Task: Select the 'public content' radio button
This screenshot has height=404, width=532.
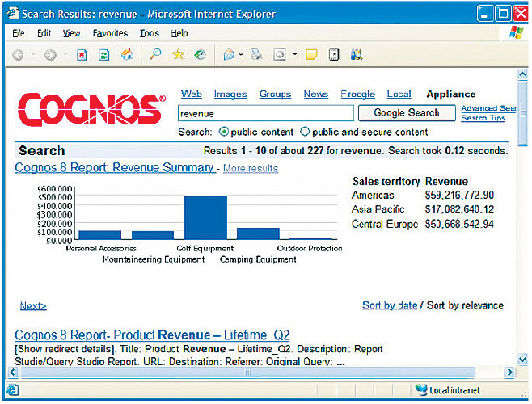Action: click(x=224, y=132)
